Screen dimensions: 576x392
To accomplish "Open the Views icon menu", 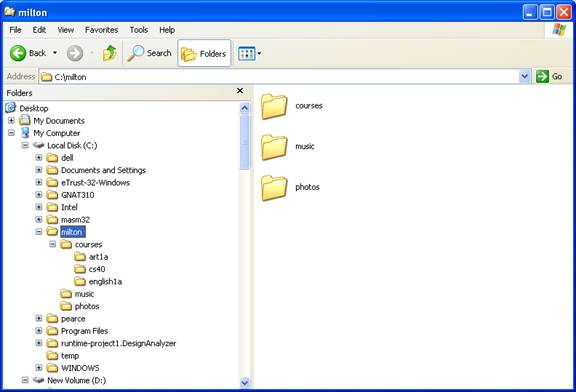I will pos(246,54).
